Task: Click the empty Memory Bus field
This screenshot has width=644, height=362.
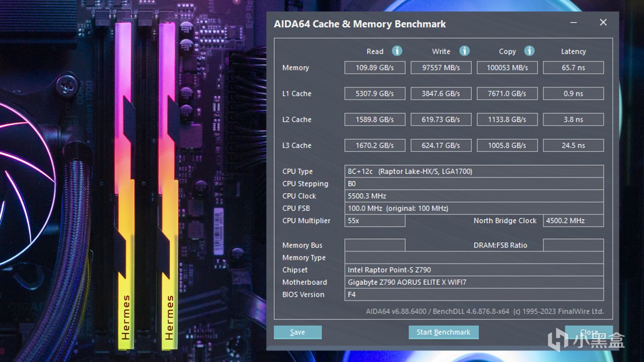Action: 375,245
